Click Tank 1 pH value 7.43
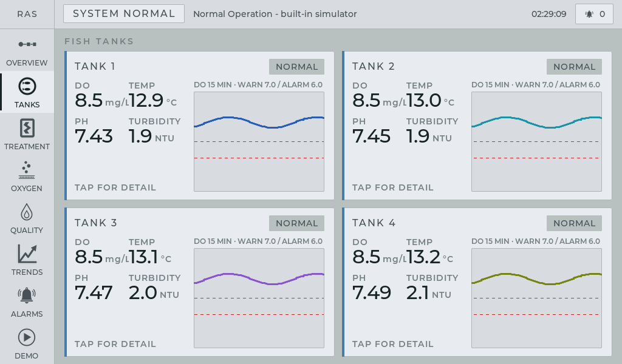 pos(94,136)
